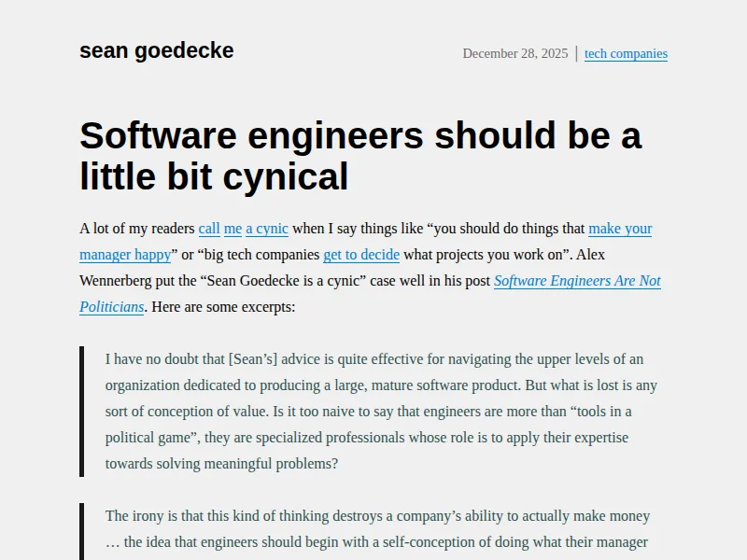
Task: Click the dark bar beside the second quote
Action: [x=82, y=531]
